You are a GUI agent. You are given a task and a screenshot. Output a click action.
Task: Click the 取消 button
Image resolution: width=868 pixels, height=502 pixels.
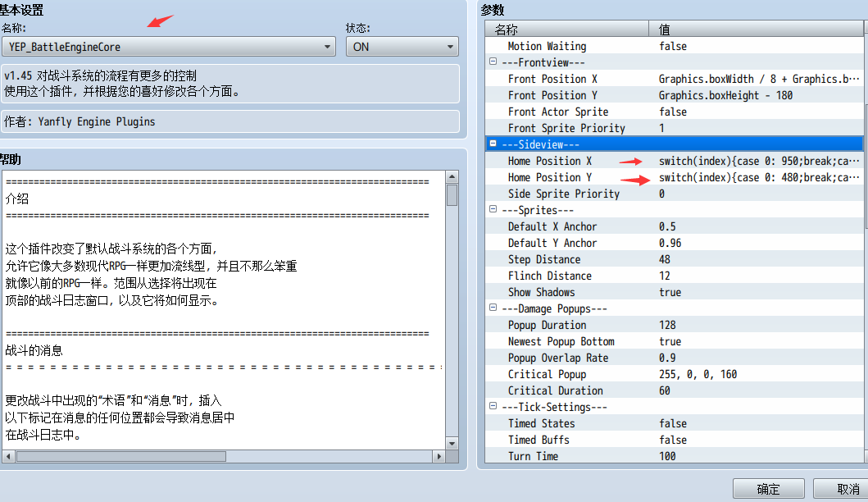point(842,489)
